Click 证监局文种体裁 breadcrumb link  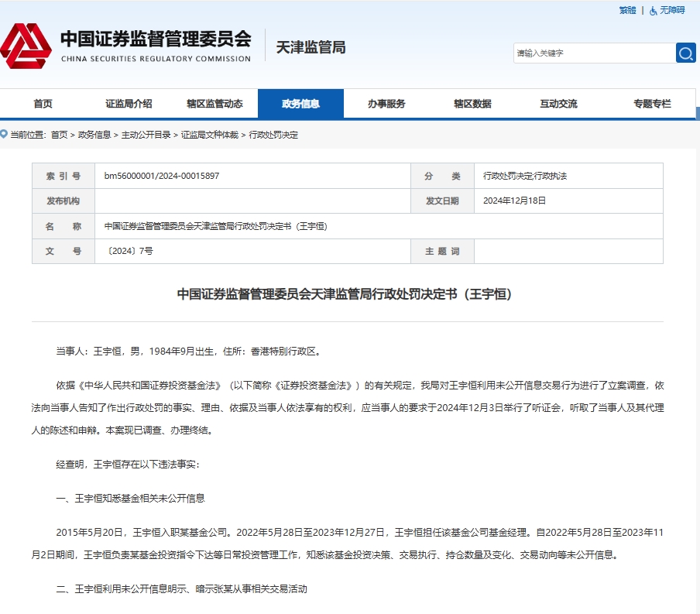211,135
